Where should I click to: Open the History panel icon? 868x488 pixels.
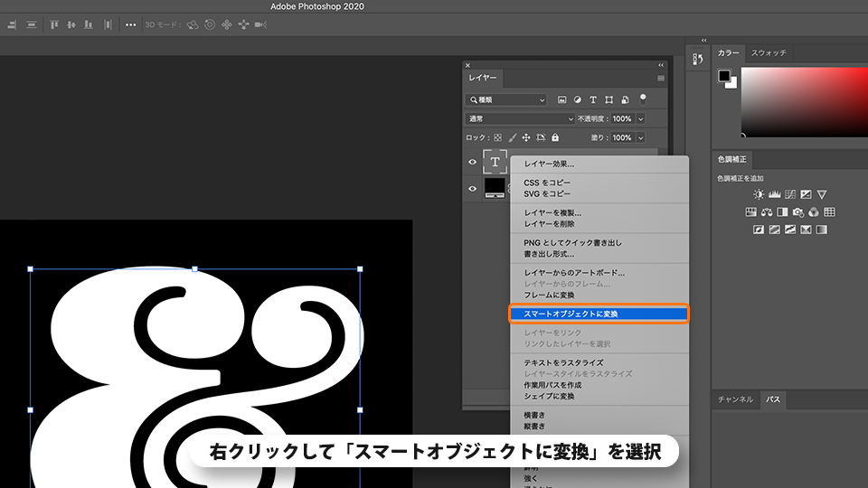697,60
